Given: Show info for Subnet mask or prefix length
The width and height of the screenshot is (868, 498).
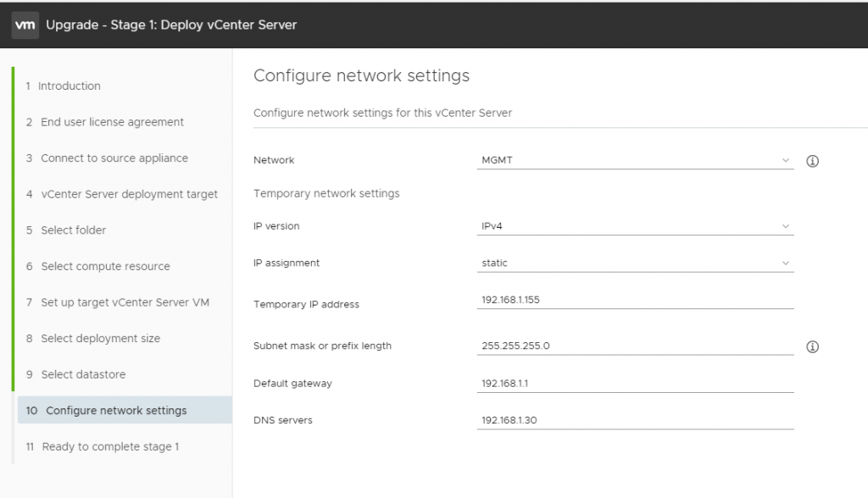Looking at the screenshot, I should tap(812, 347).
